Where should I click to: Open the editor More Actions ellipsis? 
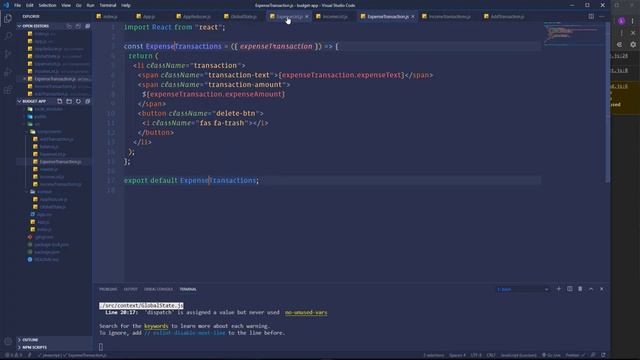pos(602,16)
